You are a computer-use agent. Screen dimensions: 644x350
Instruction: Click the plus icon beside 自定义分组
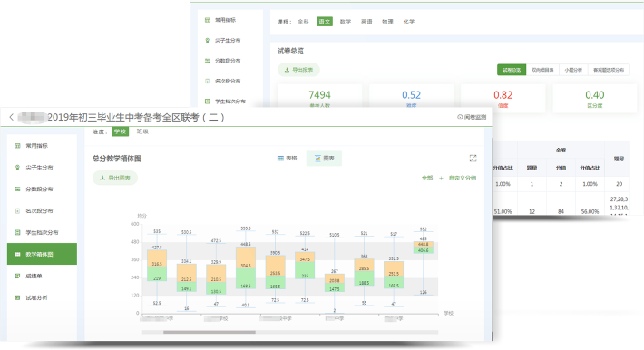[x=441, y=178]
